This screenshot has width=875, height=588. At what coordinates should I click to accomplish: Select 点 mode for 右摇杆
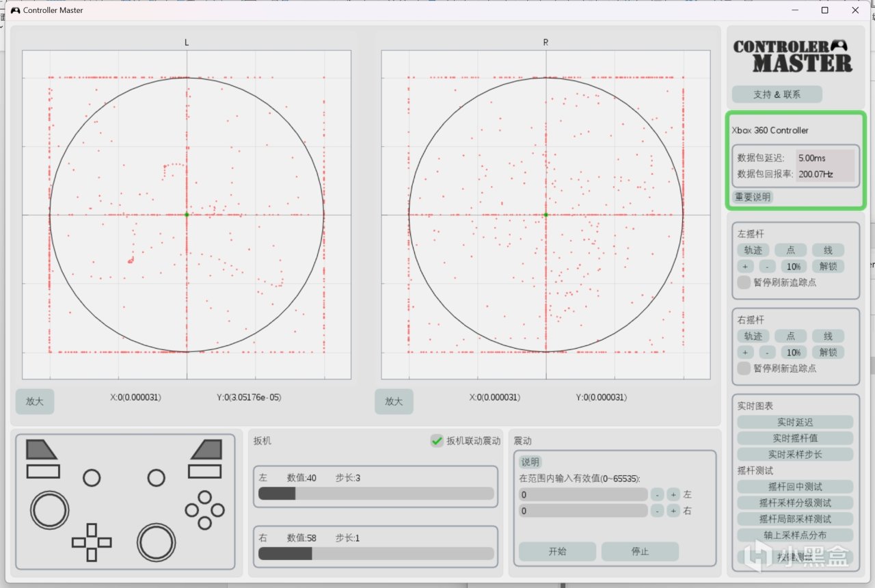pyautogui.click(x=791, y=336)
